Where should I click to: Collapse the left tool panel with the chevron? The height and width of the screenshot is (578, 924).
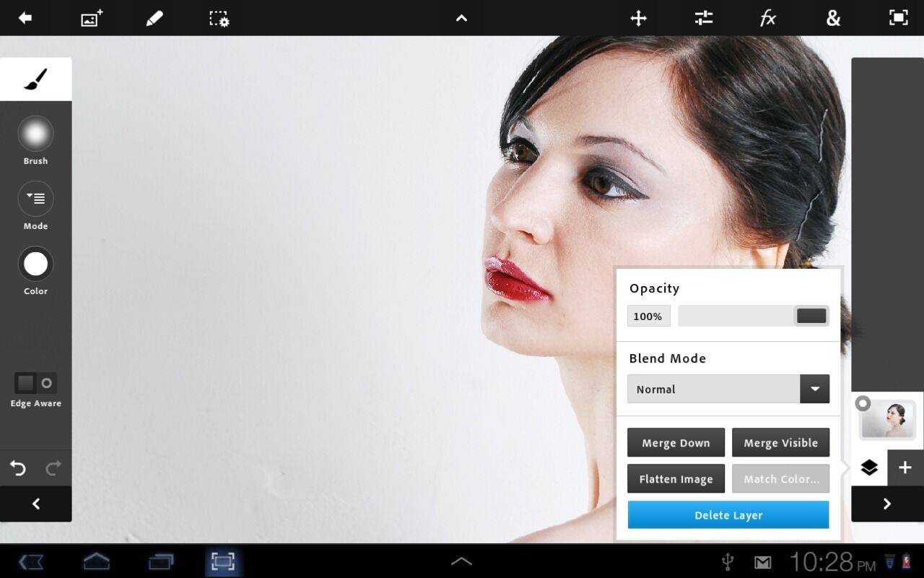pos(35,504)
